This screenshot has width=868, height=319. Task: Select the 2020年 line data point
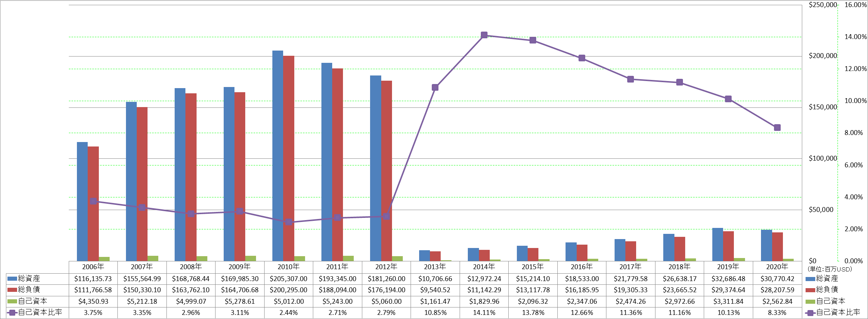[777, 128]
